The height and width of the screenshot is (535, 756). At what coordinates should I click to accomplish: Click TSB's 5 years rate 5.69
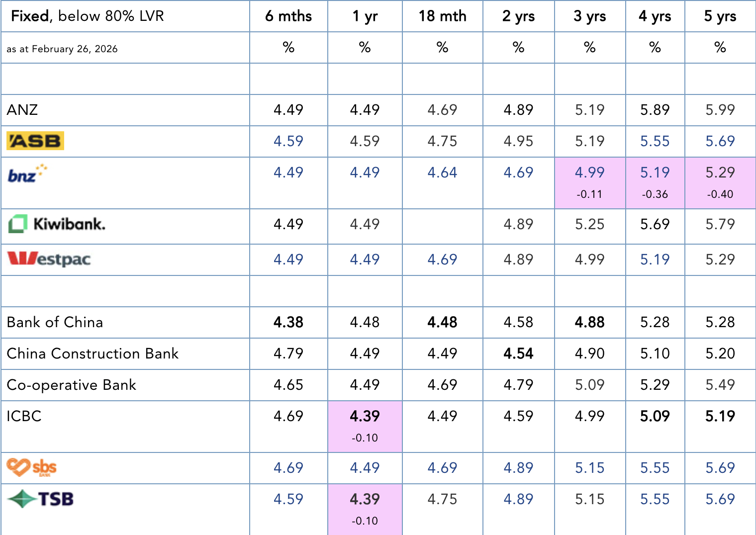(720, 499)
